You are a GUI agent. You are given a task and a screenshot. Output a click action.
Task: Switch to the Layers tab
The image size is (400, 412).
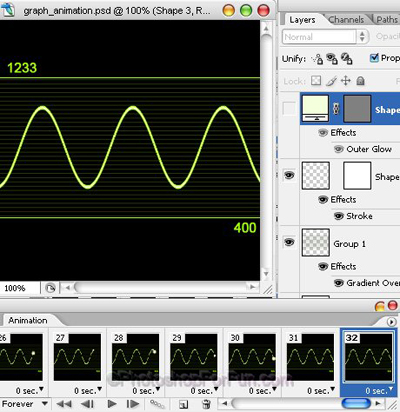[302, 20]
